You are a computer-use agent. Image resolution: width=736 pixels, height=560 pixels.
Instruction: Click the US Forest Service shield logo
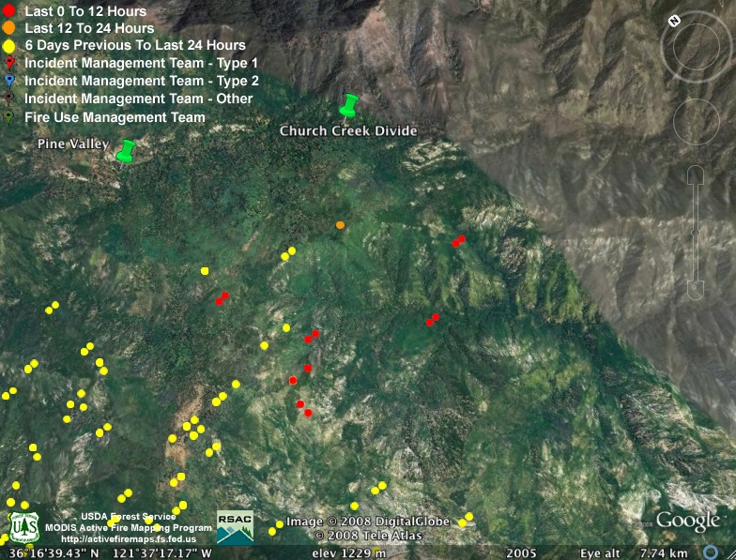tap(23, 528)
